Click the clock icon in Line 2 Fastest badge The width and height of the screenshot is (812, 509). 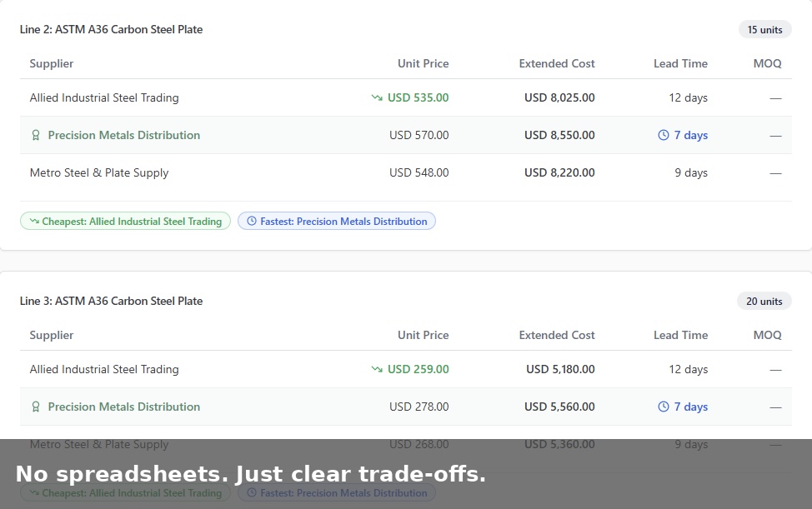click(x=252, y=222)
